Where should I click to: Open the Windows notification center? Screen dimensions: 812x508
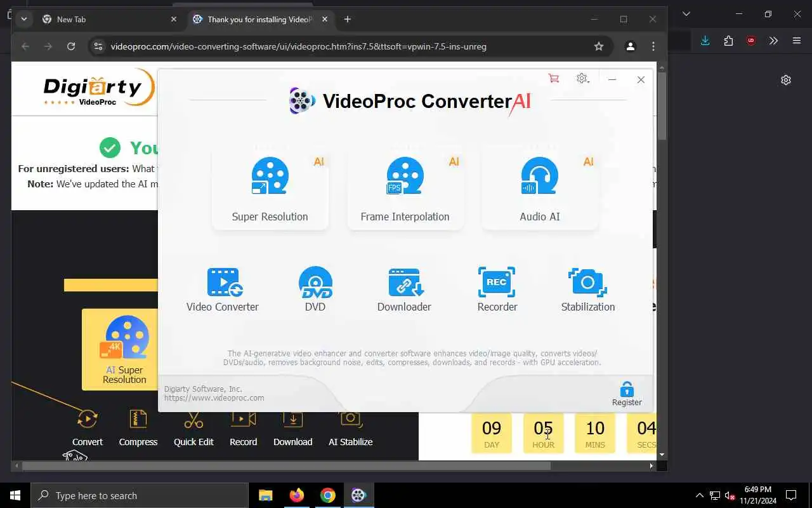tap(791, 495)
